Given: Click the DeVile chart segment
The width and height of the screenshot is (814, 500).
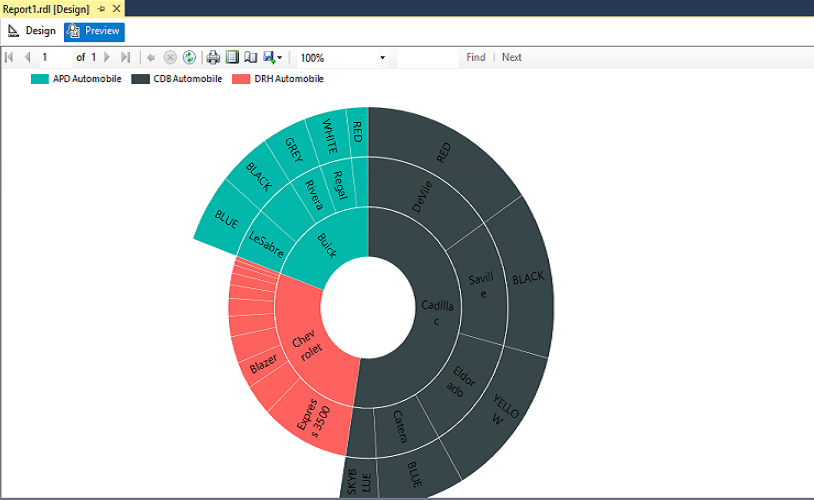Looking at the screenshot, I should [423, 196].
